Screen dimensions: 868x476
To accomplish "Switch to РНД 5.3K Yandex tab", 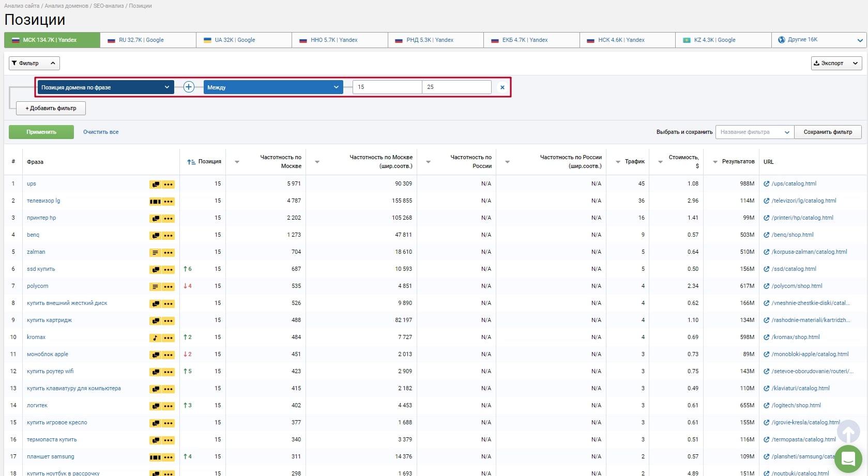I will point(436,40).
